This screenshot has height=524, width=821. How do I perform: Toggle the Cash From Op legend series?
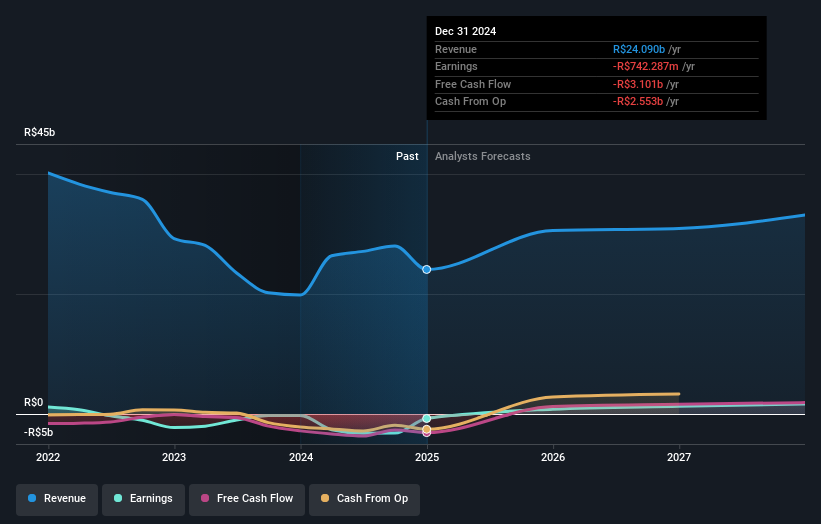click(x=364, y=499)
